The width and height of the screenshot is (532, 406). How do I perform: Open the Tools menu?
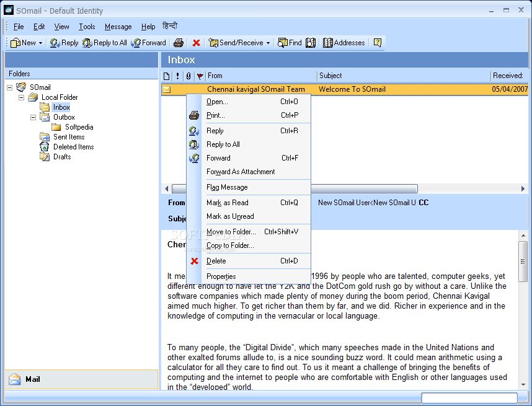coord(87,27)
